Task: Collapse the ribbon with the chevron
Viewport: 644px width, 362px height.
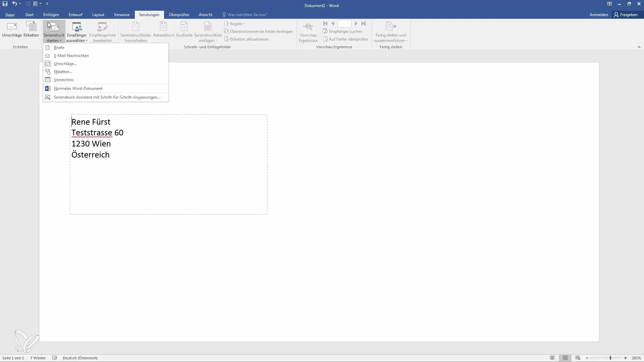Action: 639,47
